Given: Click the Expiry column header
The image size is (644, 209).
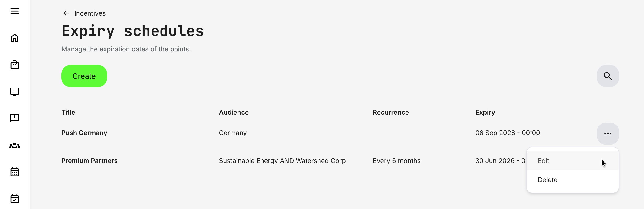Looking at the screenshot, I should 485,113.
